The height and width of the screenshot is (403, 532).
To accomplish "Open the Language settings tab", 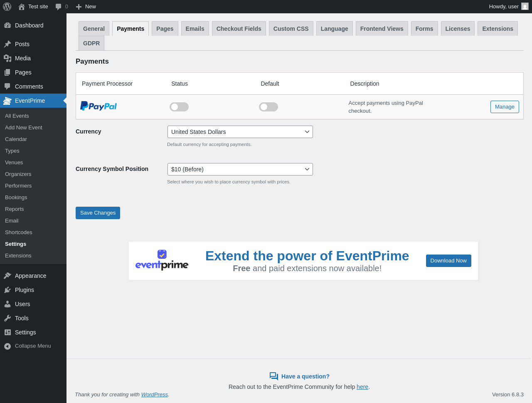I will click(335, 29).
